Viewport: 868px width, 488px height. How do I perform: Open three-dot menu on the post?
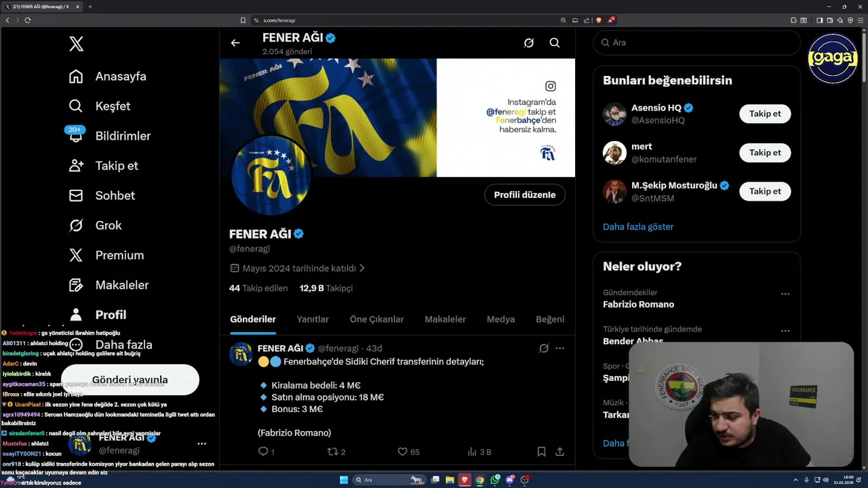tap(560, 348)
